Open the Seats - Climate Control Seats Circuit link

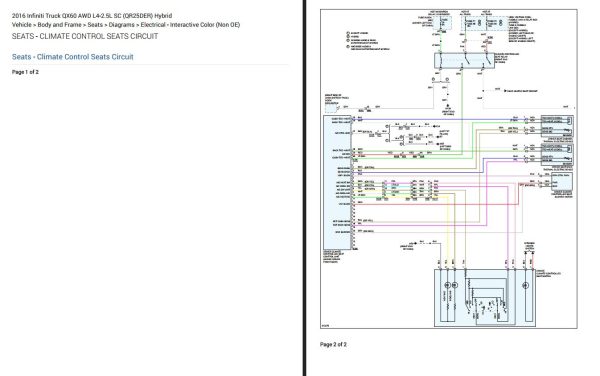coord(73,57)
